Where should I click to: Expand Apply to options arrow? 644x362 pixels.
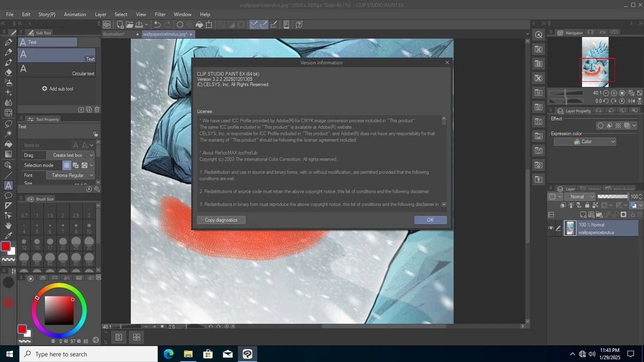point(92,145)
